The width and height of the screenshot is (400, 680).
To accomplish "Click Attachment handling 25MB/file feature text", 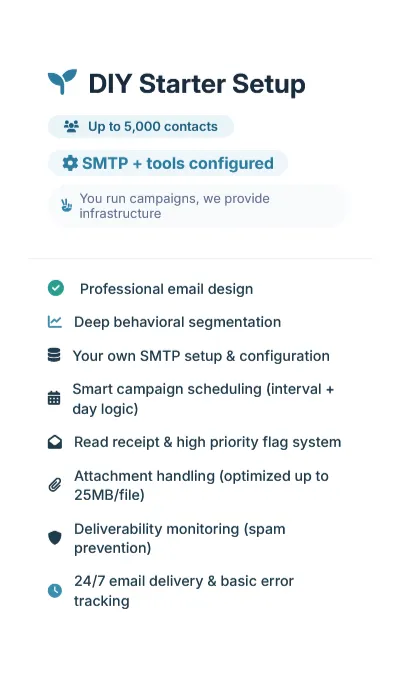I will [201, 485].
